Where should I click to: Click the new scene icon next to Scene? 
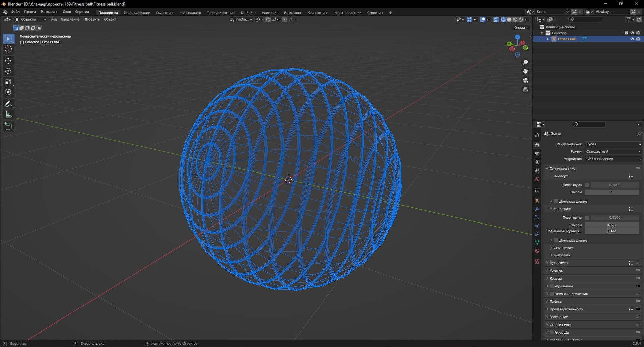click(x=574, y=12)
